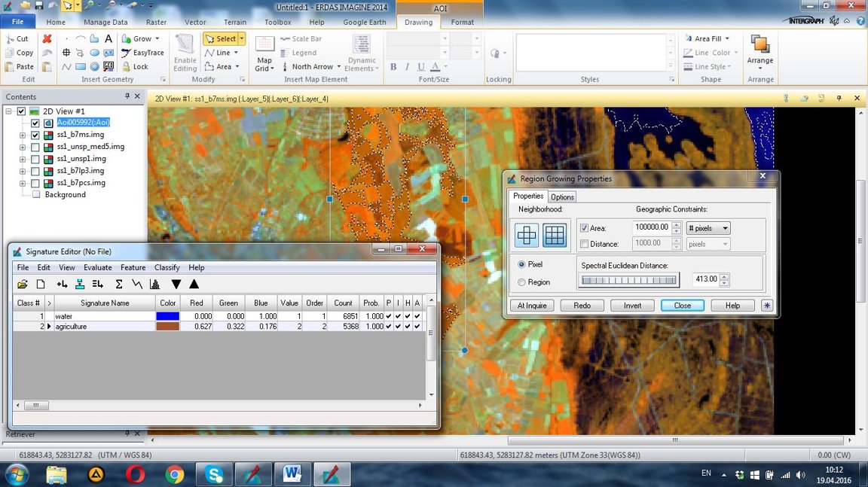This screenshot has height=487, width=868.
Task: Click the red Delete X icon
Action: 47,38
